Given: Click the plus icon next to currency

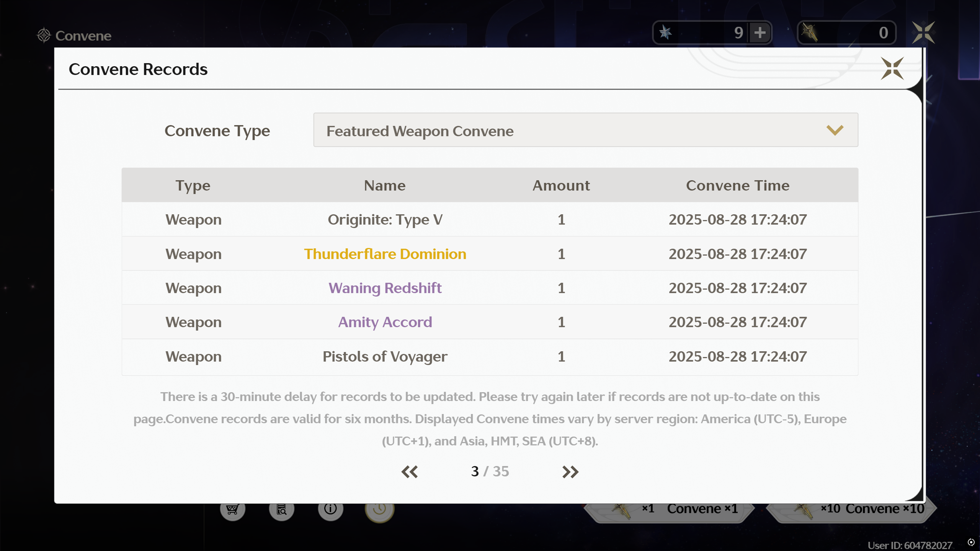Looking at the screenshot, I should [760, 33].
